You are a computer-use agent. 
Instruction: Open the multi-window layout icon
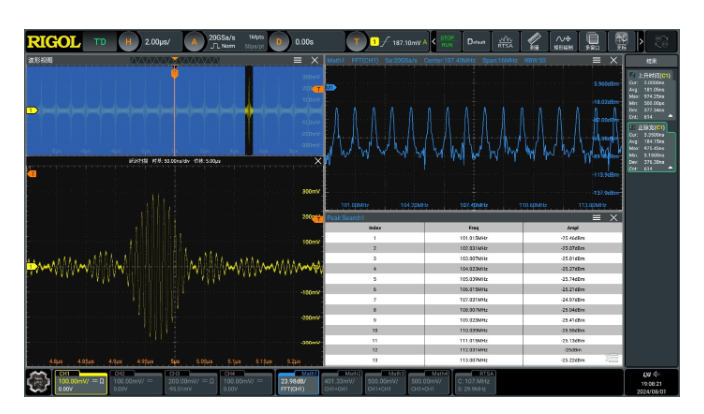point(592,42)
